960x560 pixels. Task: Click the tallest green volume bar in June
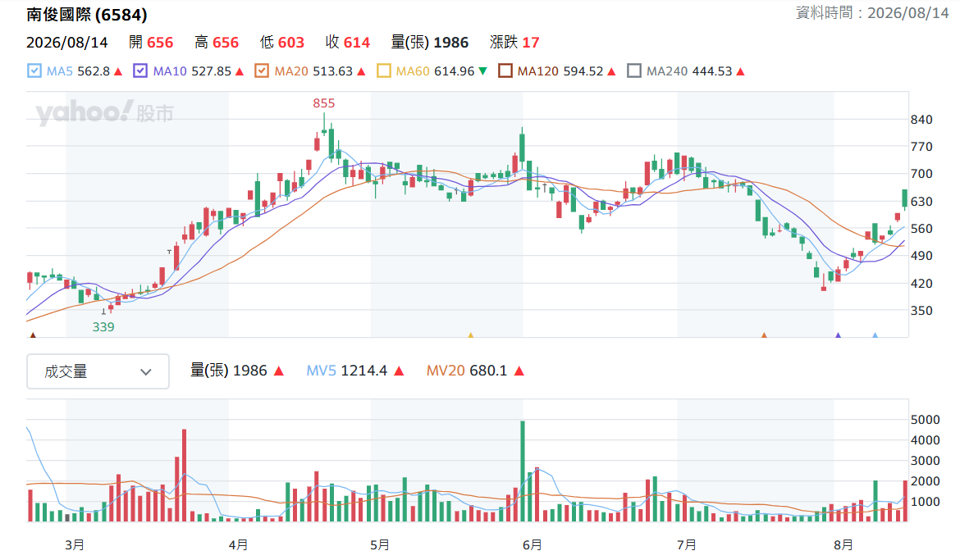(x=523, y=471)
